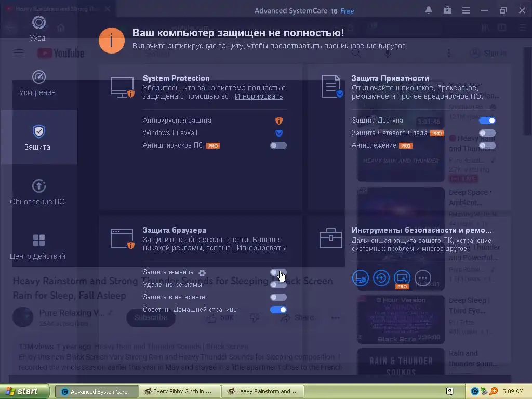Click the notification bell icon in the title bar
532x399 pixels.
(x=429, y=10)
